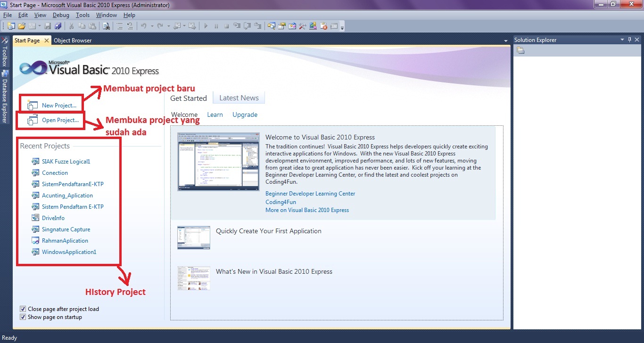Click the Add New Item toolbar icon

[x=32, y=26]
